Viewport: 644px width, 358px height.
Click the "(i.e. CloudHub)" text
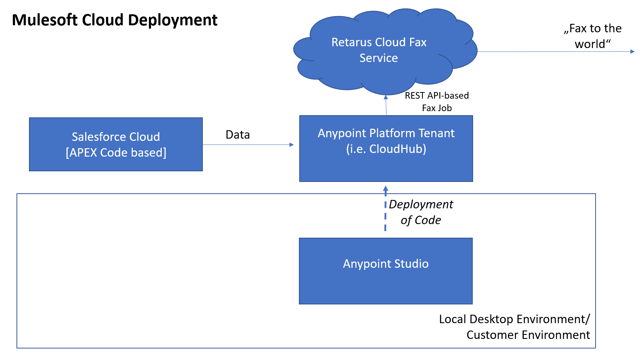[x=386, y=149]
